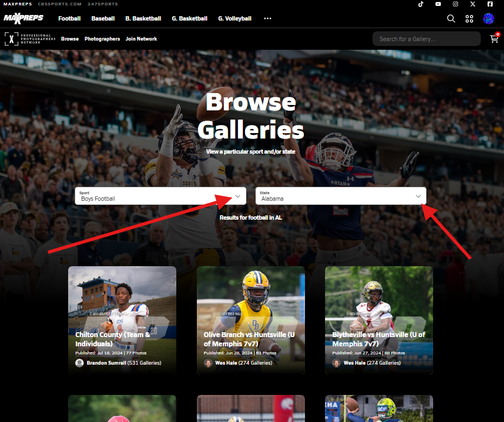504x422 pixels.
Task: Select the Browse galleries tab
Action: 70,39
